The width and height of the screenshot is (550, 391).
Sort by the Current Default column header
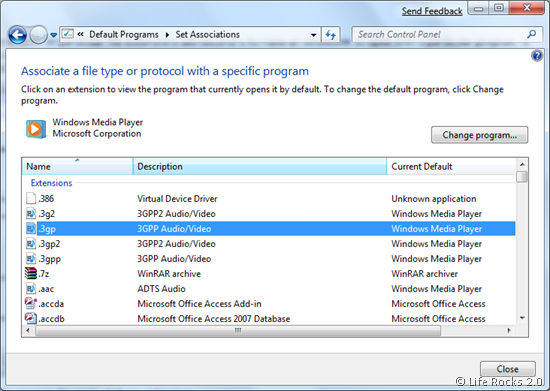pyautogui.click(x=451, y=166)
